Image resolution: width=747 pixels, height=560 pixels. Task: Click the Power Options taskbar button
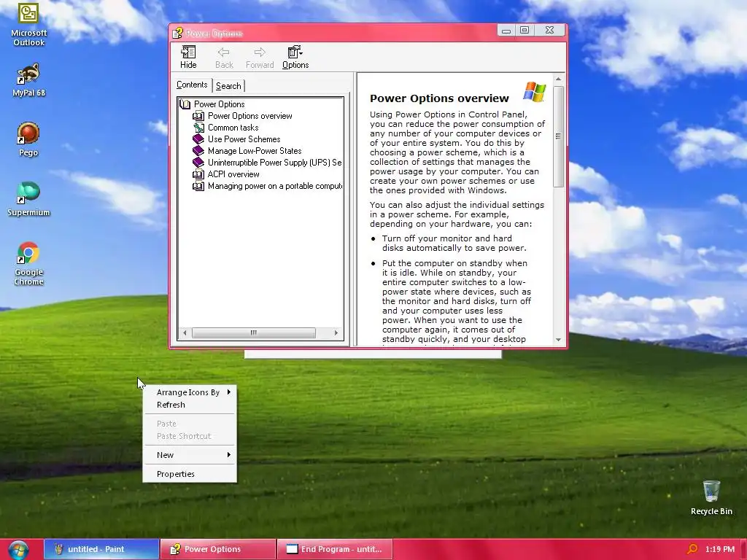pyautogui.click(x=217, y=549)
